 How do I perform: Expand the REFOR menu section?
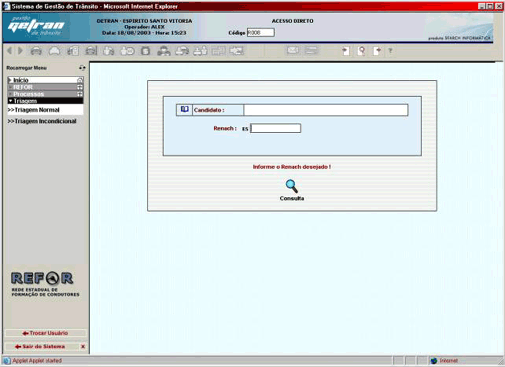coord(45,87)
